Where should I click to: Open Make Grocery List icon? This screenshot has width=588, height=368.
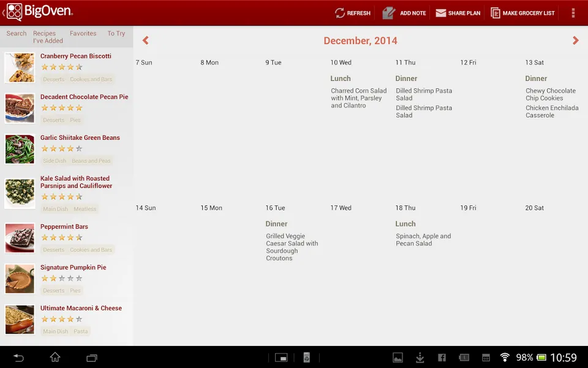click(x=495, y=13)
